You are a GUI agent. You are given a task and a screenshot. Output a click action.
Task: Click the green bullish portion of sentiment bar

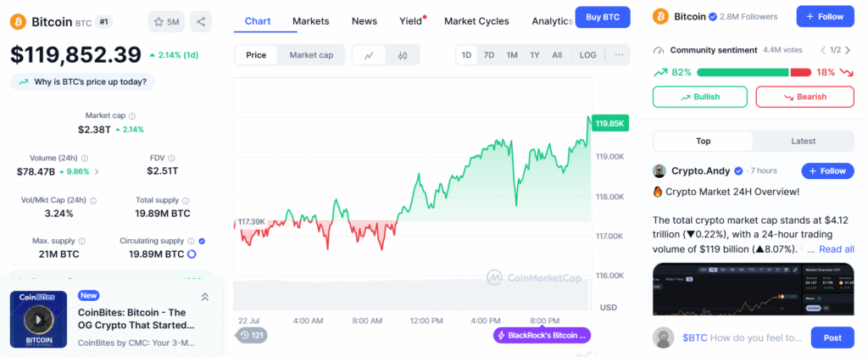[743, 73]
